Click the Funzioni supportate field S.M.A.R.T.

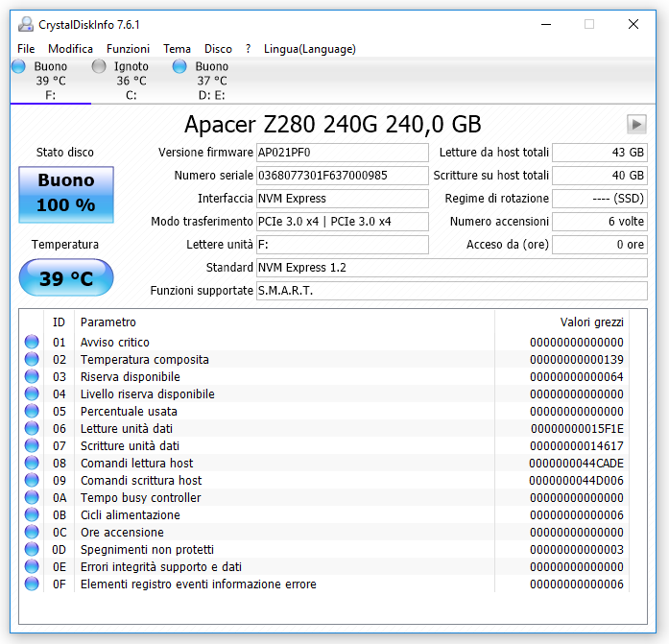452,291
